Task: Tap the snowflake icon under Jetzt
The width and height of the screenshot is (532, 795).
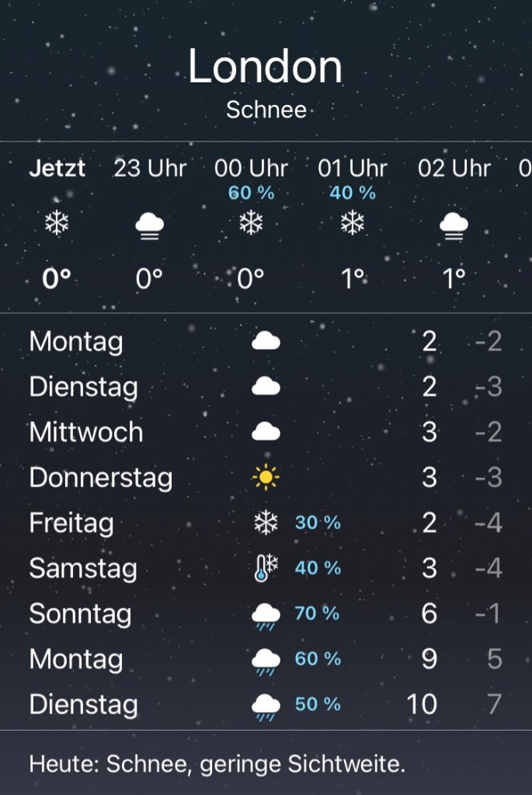Action: point(56,225)
